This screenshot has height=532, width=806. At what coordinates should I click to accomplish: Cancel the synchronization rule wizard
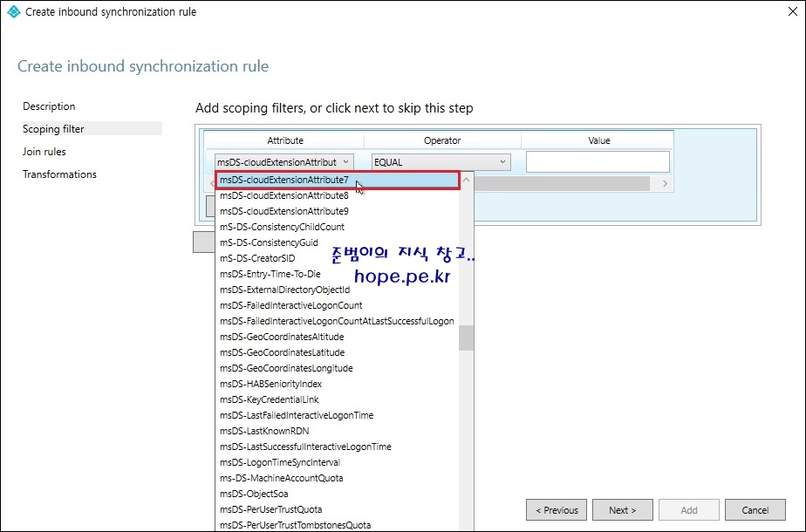click(755, 510)
